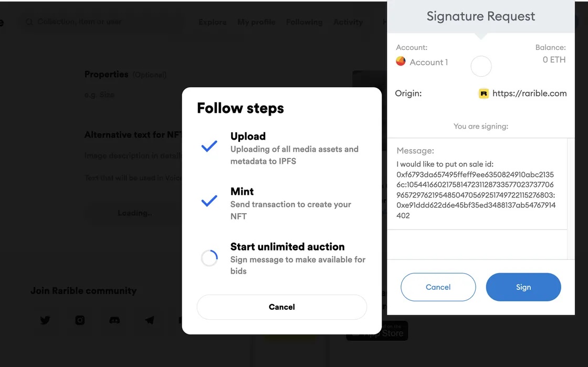This screenshot has width=588, height=367.
Task: Open the Activity menu item
Action: click(348, 22)
